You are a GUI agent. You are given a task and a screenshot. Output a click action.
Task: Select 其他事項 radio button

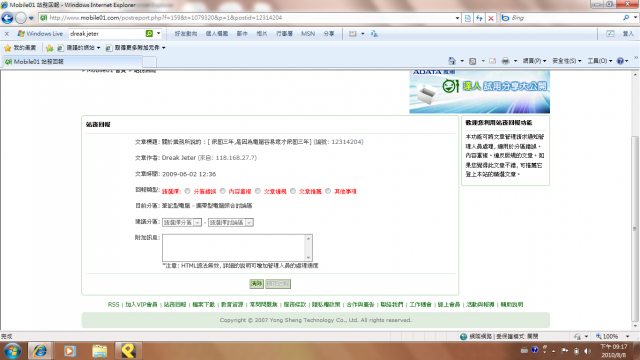[328, 191]
